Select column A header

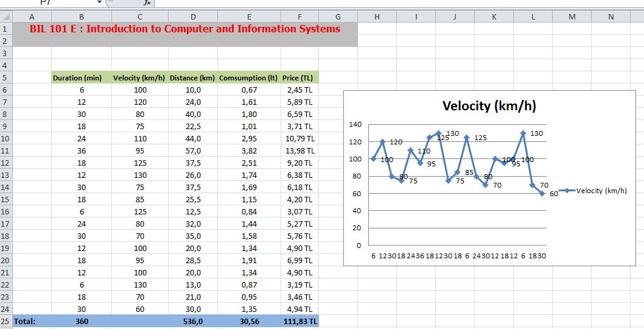click(x=32, y=17)
